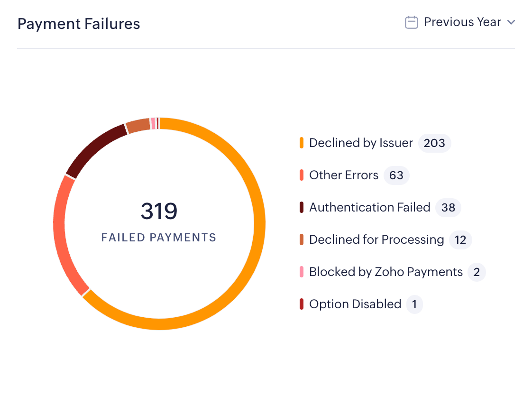The width and height of the screenshot is (532, 405).
Task: Click the 12 count badge
Action: coord(460,239)
